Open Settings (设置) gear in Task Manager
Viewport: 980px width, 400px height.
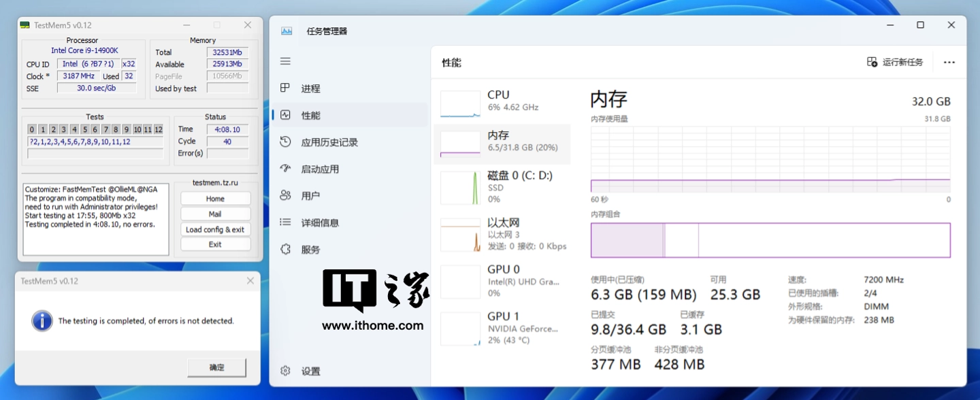286,371
